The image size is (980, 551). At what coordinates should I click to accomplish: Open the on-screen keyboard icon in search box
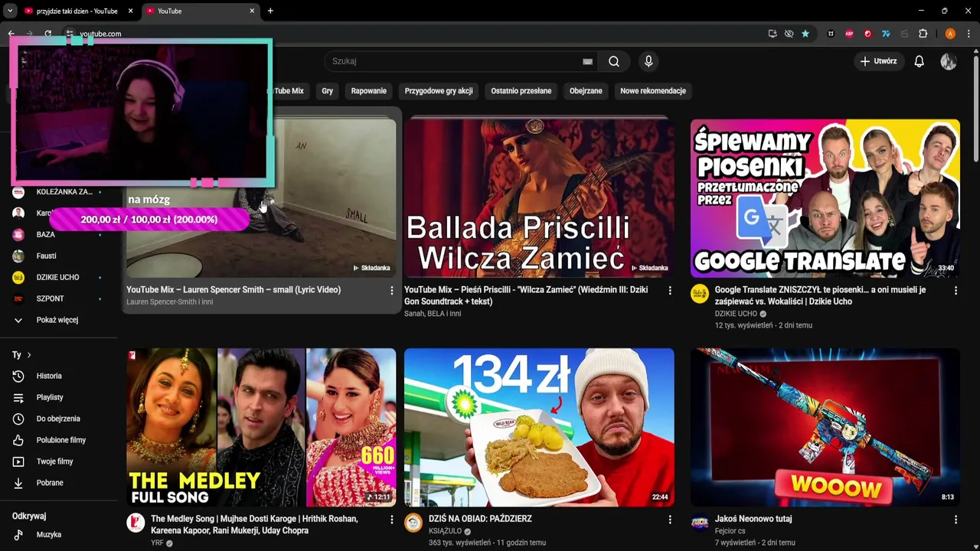pyautogui.click(x=587, y=61)
